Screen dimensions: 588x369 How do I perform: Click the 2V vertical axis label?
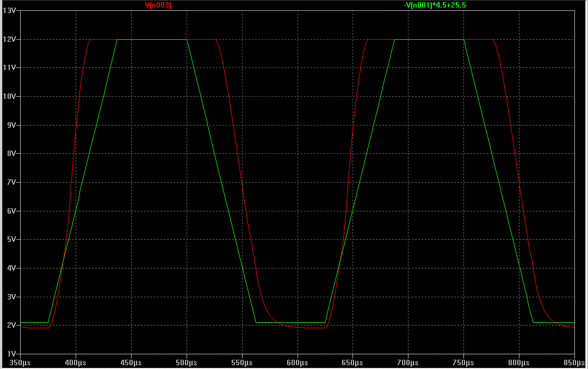[11, 325]
